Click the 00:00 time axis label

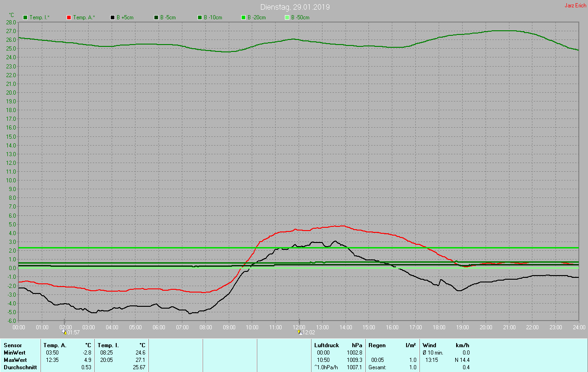pos(19,327)
